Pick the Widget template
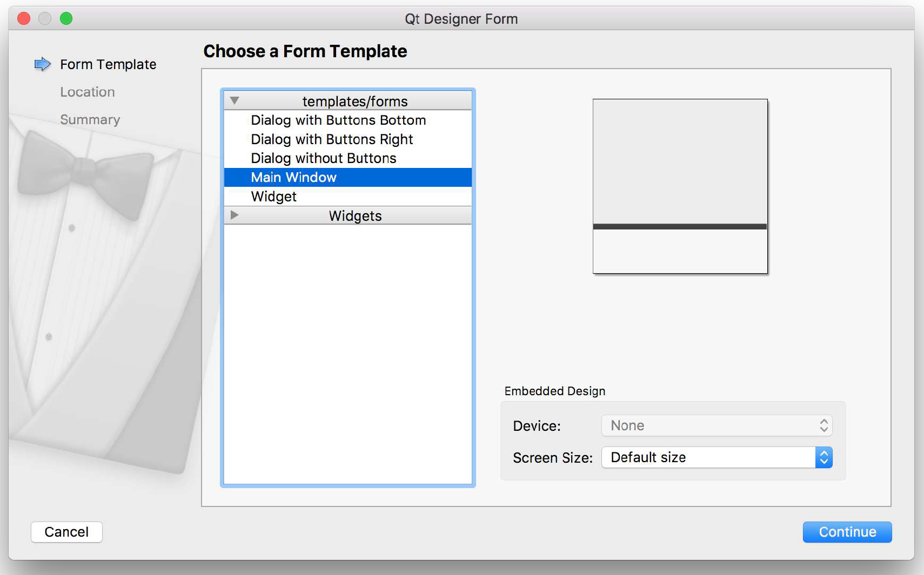The width and height of the screenshot is (924, 575). pos(348,197)
